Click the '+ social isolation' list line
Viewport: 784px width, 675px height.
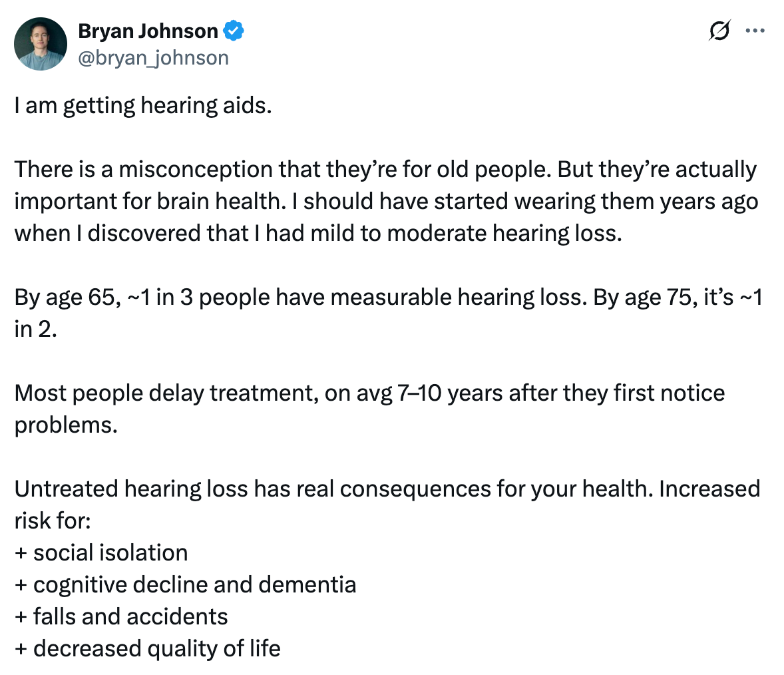coord(100,553)
